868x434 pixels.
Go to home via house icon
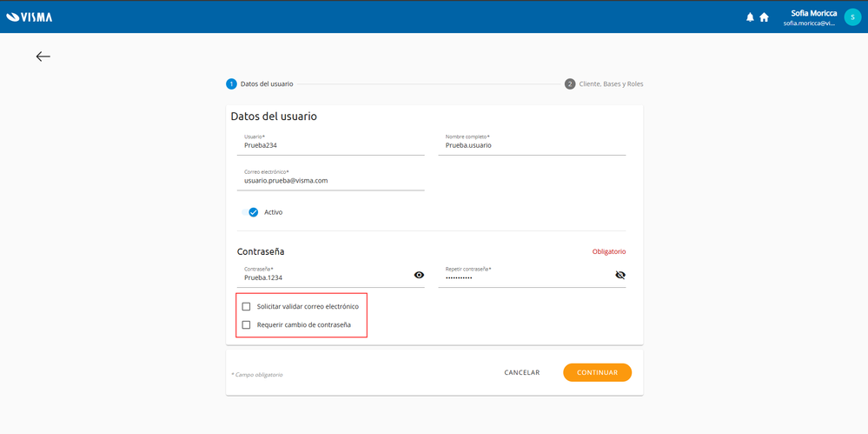[764, 17]
